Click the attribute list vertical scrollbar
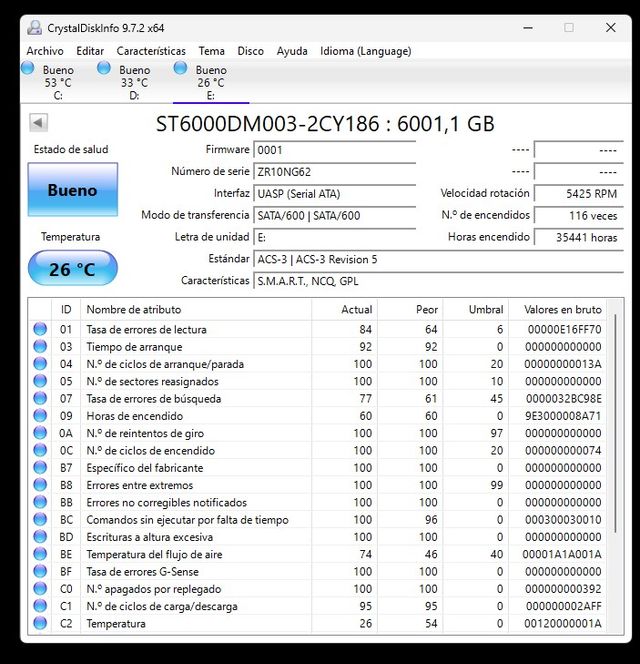The width and height of the screenshot is (640, 664). 615,423
